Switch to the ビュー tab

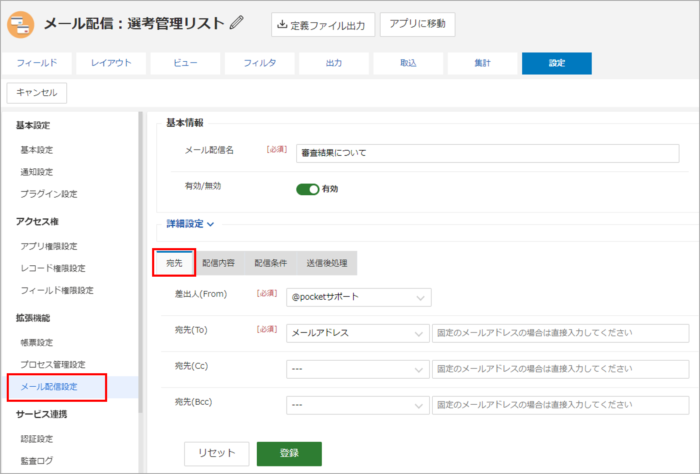tap(185, 63)
